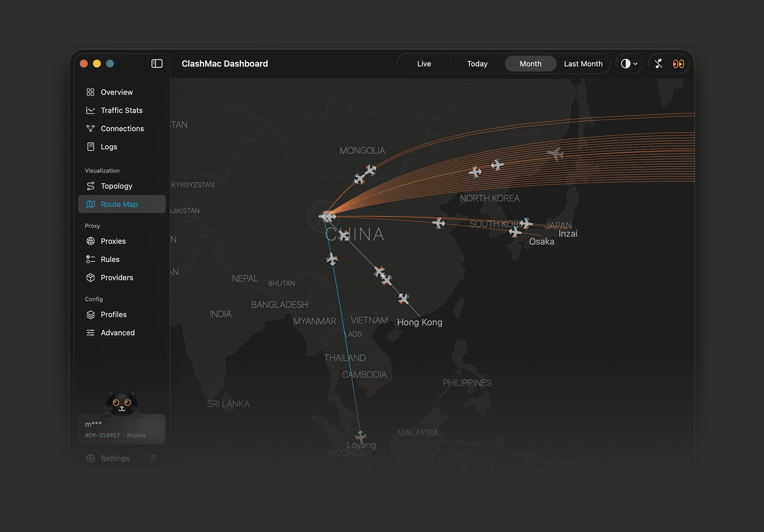764x532 pixels.
Task: Click the external window icon beside Settings
Action: 153,458
